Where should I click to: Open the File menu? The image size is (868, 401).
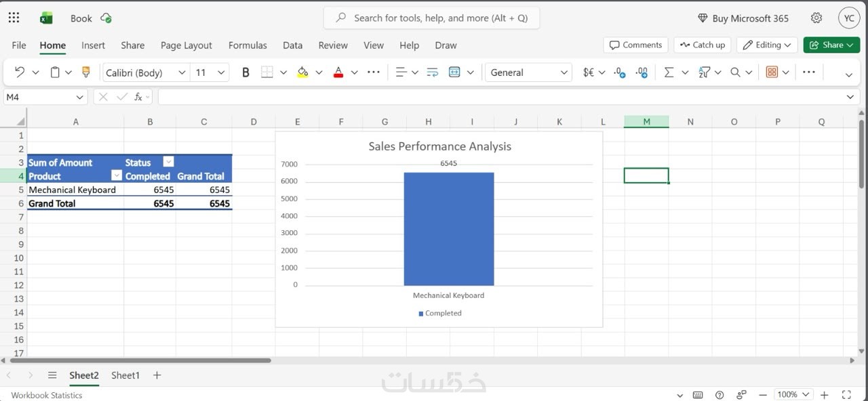(19, 45)
